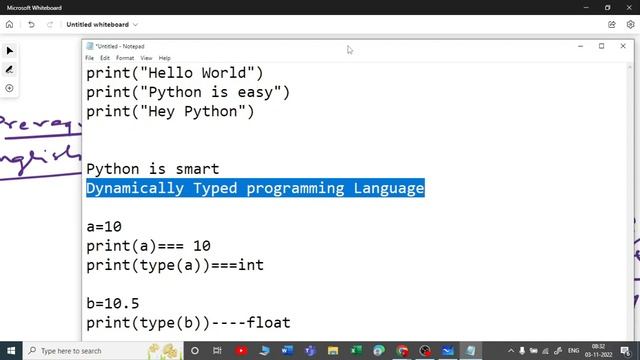This screenshot has width=640, height=360.
Task: Minimize the Microsoft Whiteboard window
Action: [x=586, y=7]
